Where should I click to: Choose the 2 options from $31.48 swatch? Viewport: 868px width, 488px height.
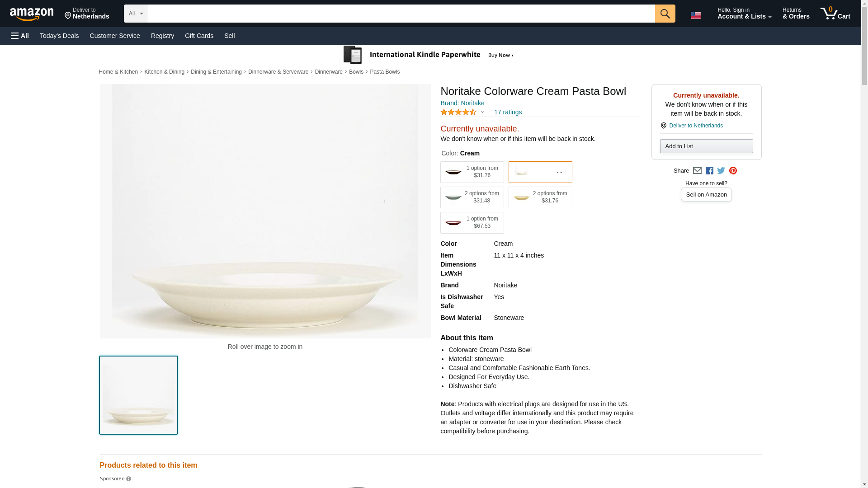coord(472,197)
